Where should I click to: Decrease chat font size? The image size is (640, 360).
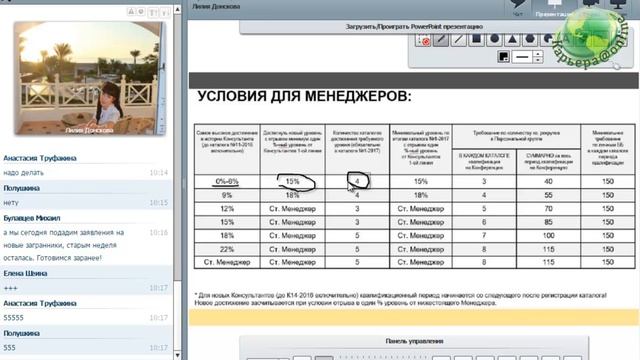pos(165,13)
